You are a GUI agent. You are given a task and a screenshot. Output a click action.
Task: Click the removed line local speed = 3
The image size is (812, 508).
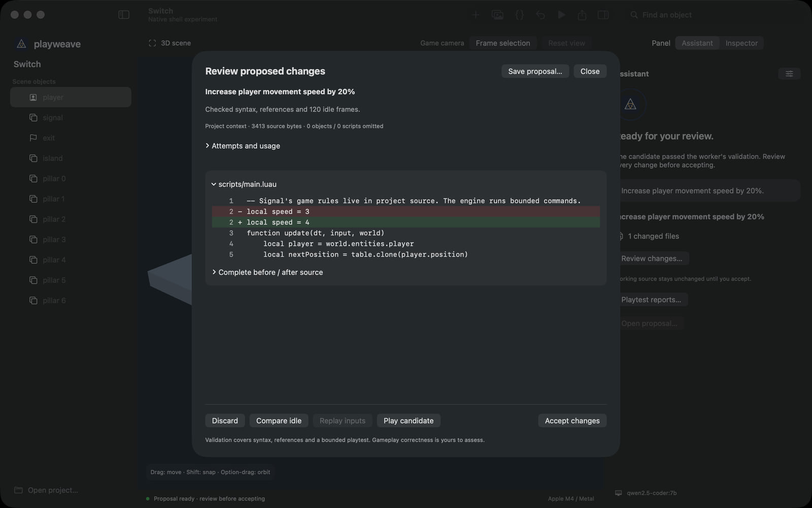(405, 211)
